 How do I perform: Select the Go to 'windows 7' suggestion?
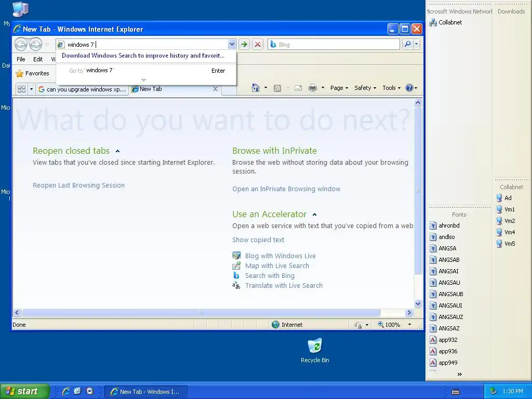point(146,71)
